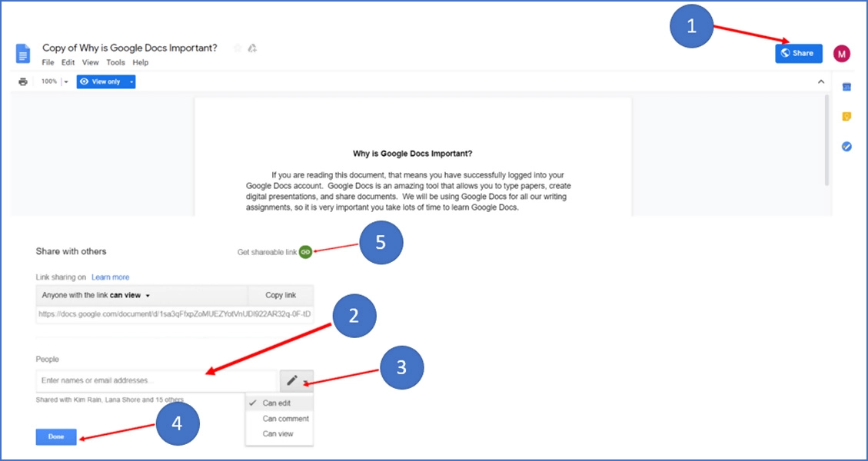Click the green Get shareable link icon
Image resolution: width=868 pixels, height=461 pixels.
point(305,252)
